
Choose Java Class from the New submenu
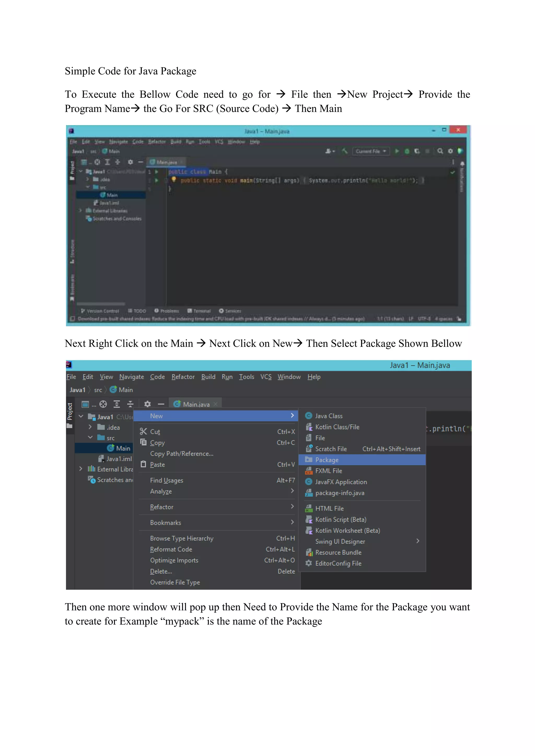[362, 416]
